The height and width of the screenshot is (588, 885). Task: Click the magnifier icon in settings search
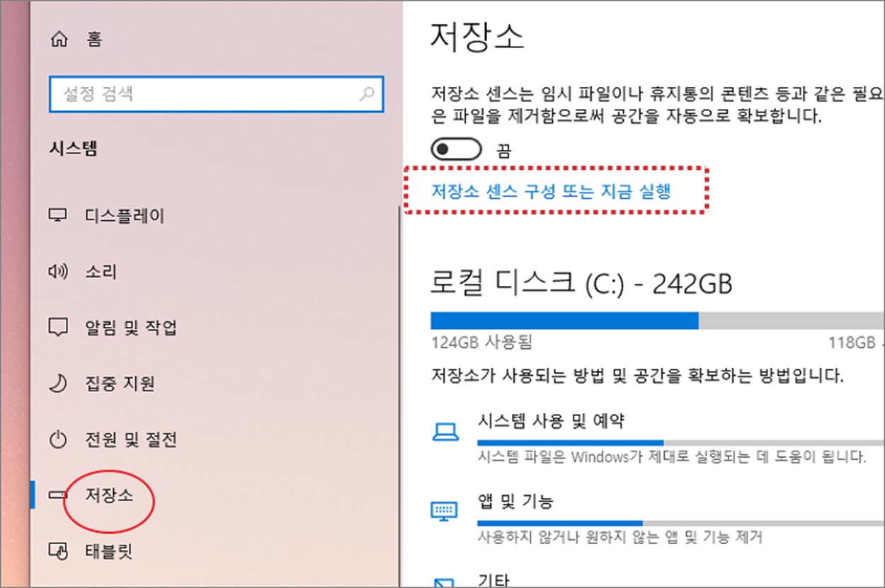click(367, 94)
